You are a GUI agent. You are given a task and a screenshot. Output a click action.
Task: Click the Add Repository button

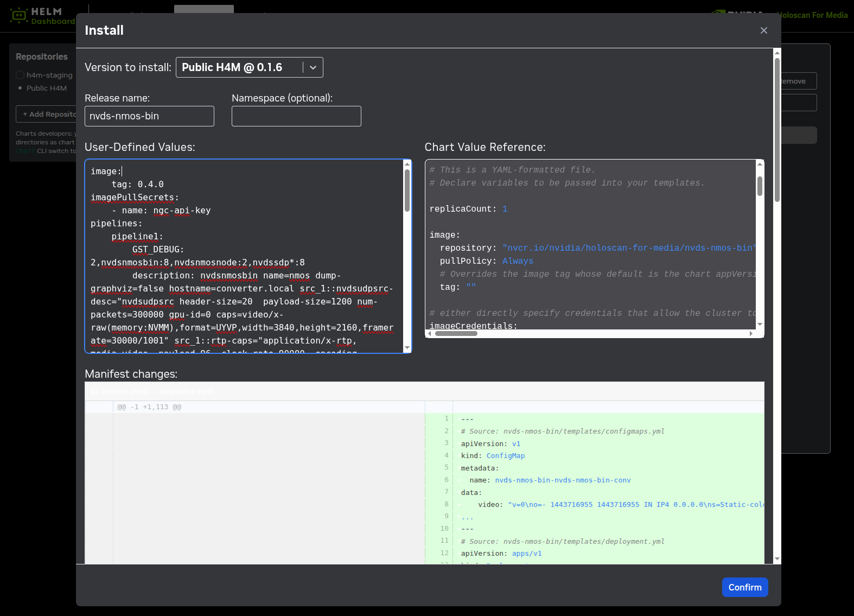click(x=49, y=114)
